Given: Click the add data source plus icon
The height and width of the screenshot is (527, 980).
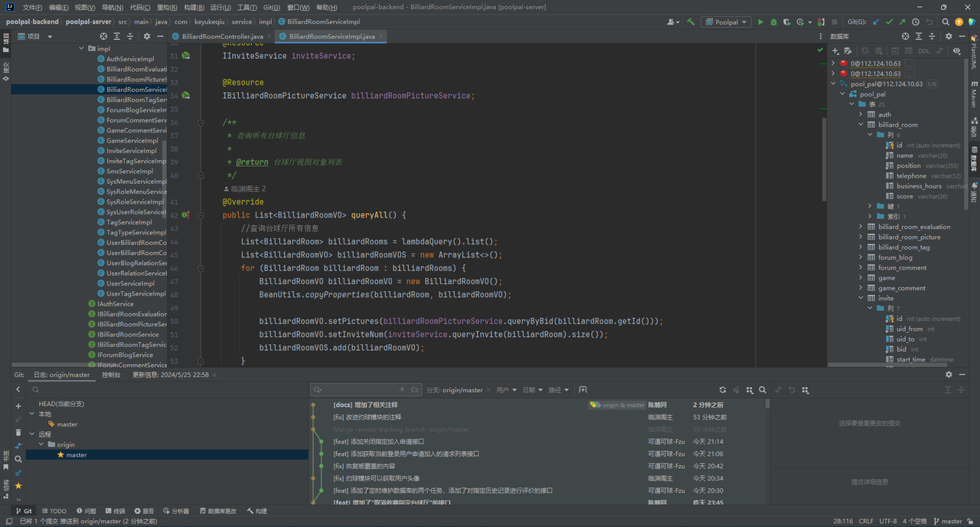Looking at the screenshot, I should tap(836, 51).
